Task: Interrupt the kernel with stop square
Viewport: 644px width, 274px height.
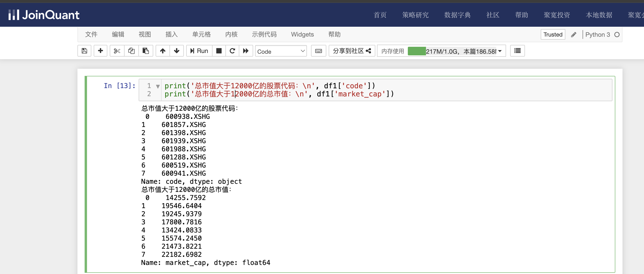Action: pyautogui.click(x=219, y=51)
